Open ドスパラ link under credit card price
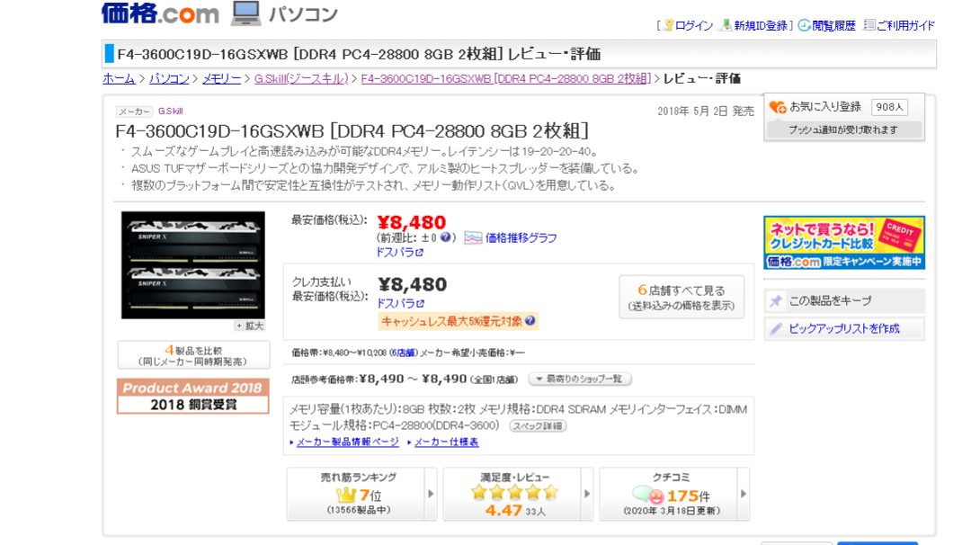 pyautogui.click(x=400, y=304)
